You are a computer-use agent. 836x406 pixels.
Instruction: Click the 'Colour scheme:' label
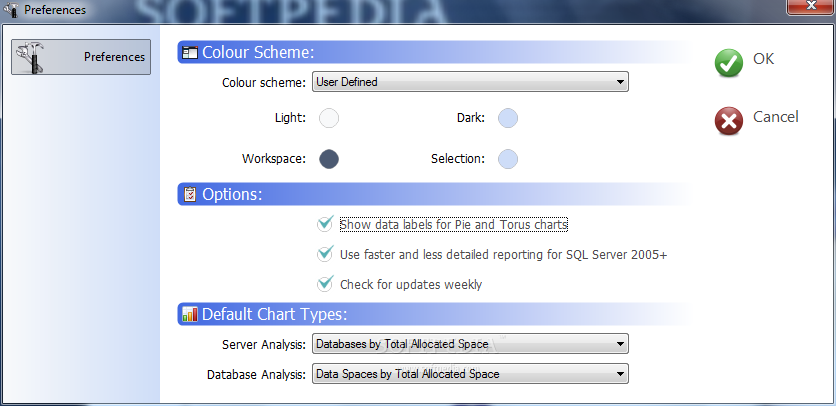264,83
